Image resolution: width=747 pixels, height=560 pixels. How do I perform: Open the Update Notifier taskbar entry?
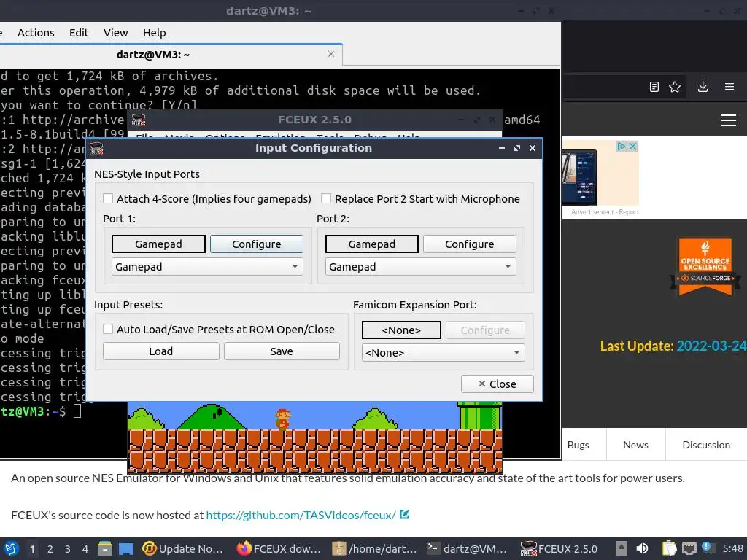click(x=182, y=548)
